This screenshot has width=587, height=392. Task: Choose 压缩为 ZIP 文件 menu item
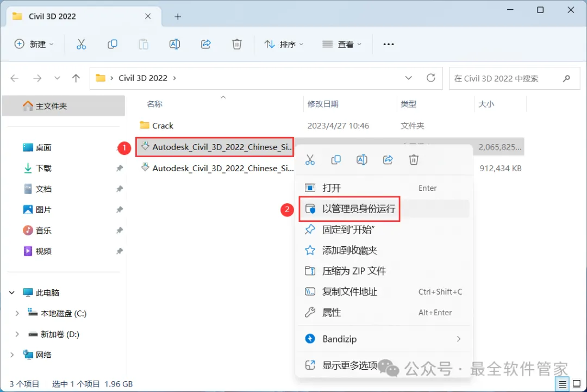point(384,271)
